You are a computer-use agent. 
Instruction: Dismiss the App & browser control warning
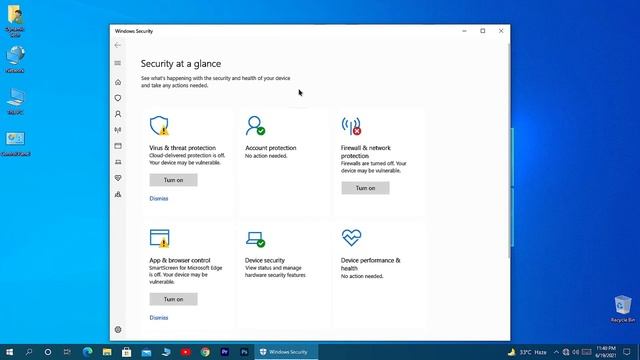(159, 318)
